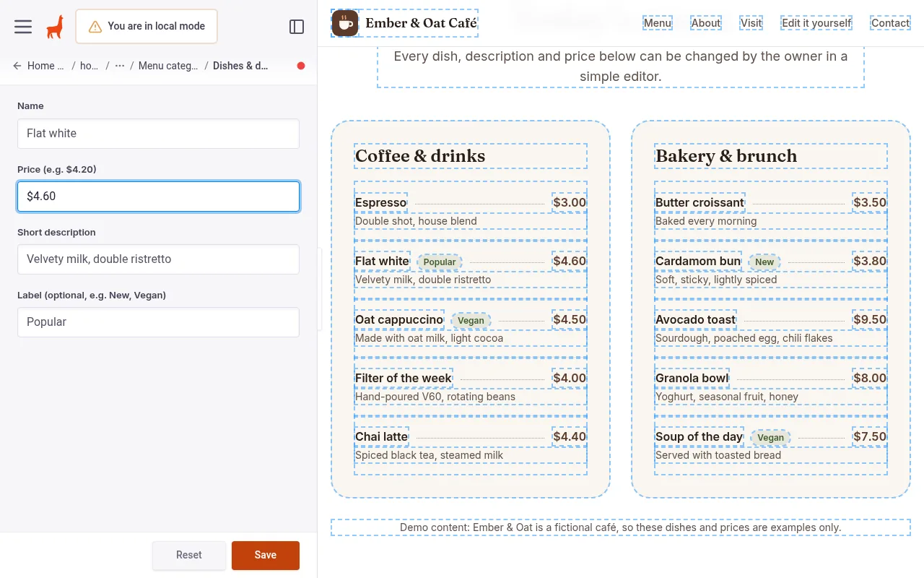Select the Avocado toast dish name
924x578 pixels.
[695, 319]
